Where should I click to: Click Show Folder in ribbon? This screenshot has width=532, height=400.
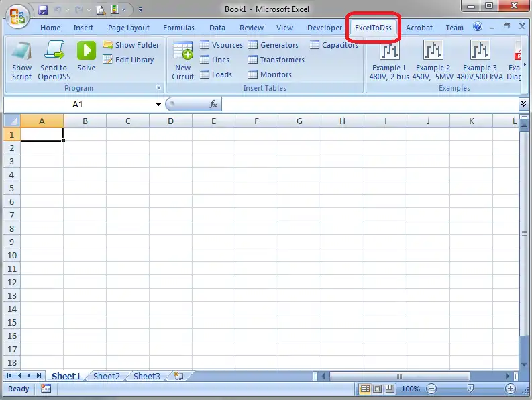131,45
